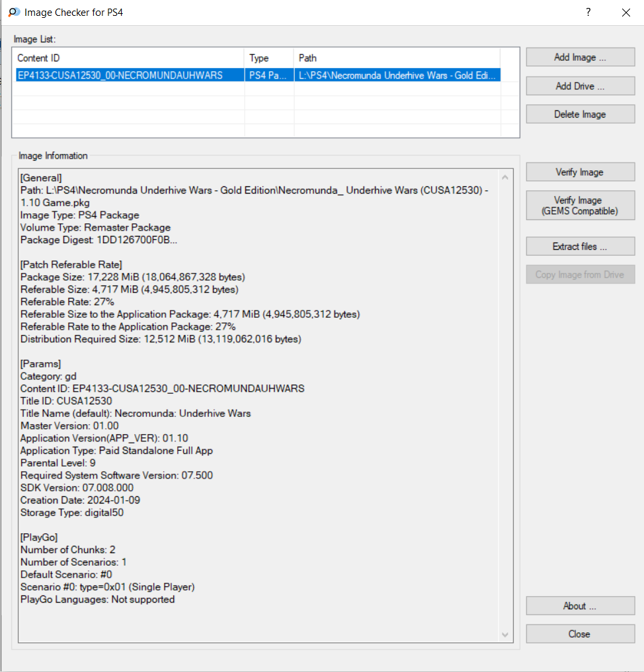Click the 'PS4 Pa...' type cell
This screenshot has height=672, width=644.
point(268,75)
